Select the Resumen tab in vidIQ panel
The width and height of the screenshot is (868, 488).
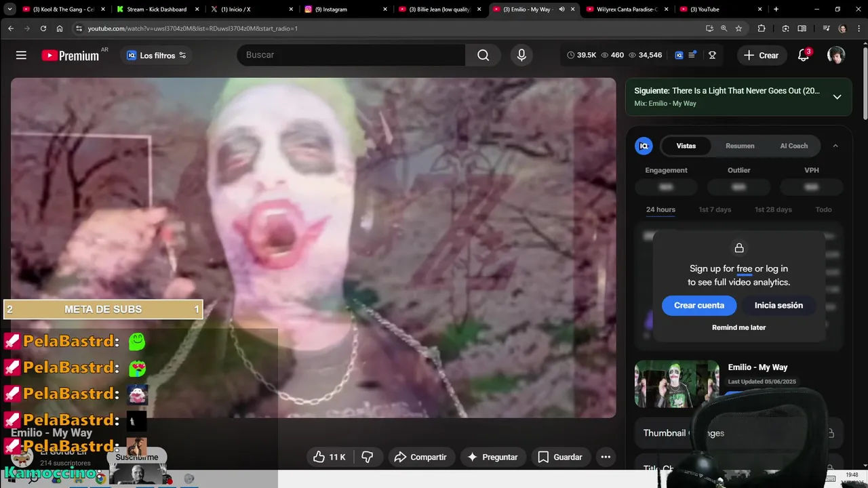click(740, 146)
